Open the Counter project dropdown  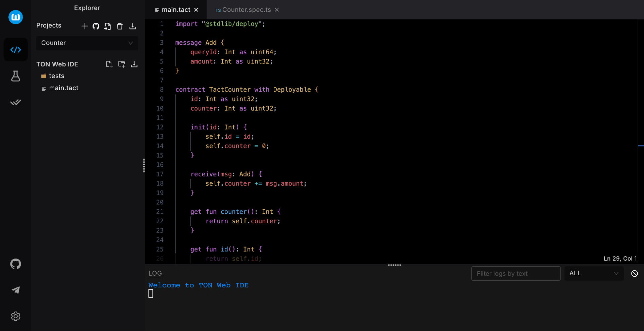pos(87,43)
